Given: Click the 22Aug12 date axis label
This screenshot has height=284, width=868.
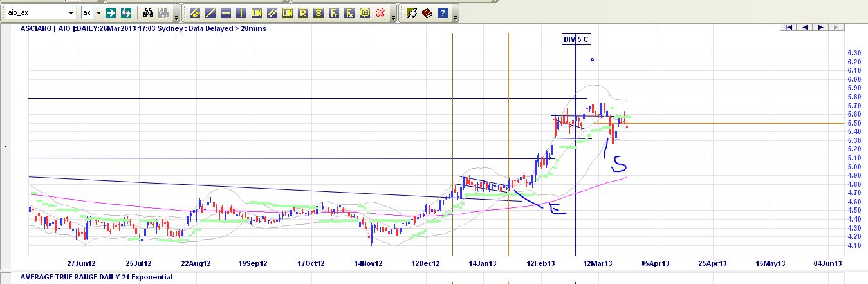Looking at the screenshot, I should [196, 263].
